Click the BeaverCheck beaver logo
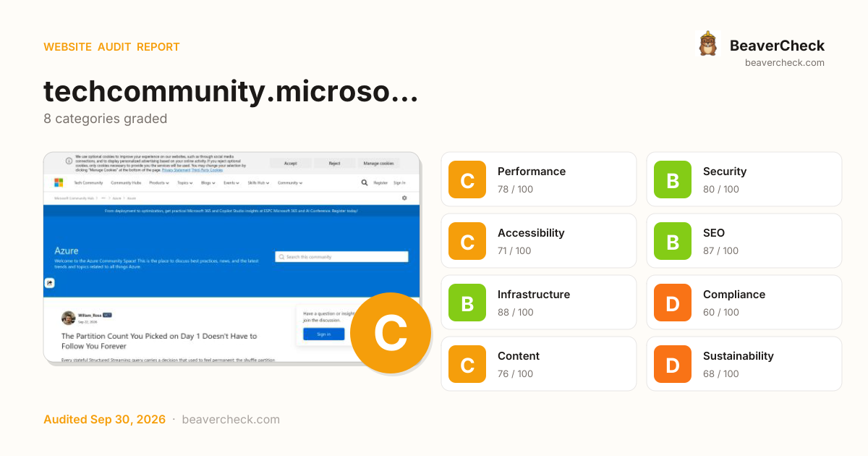This screenshot has width=868, height=456. pos(707,43)
